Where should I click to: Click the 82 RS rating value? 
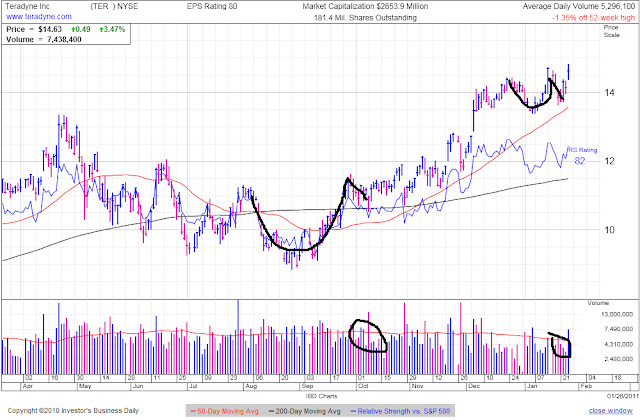(580, 161)
